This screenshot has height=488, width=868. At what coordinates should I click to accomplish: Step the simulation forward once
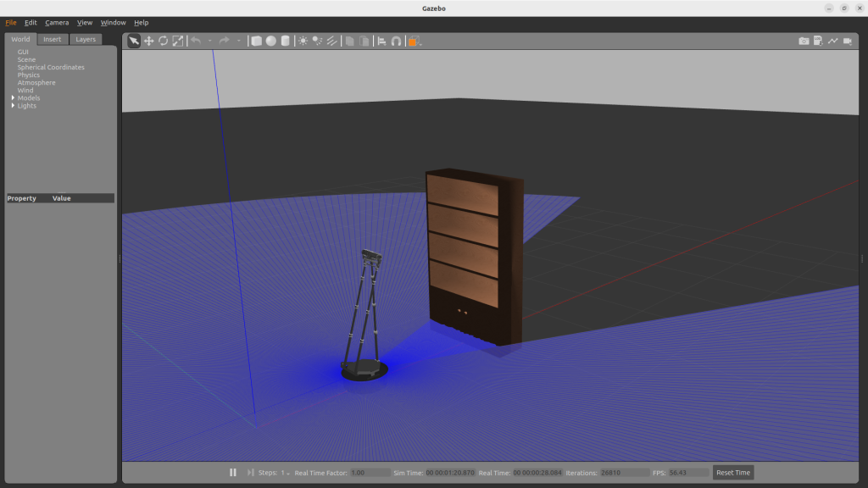(250, 473)
